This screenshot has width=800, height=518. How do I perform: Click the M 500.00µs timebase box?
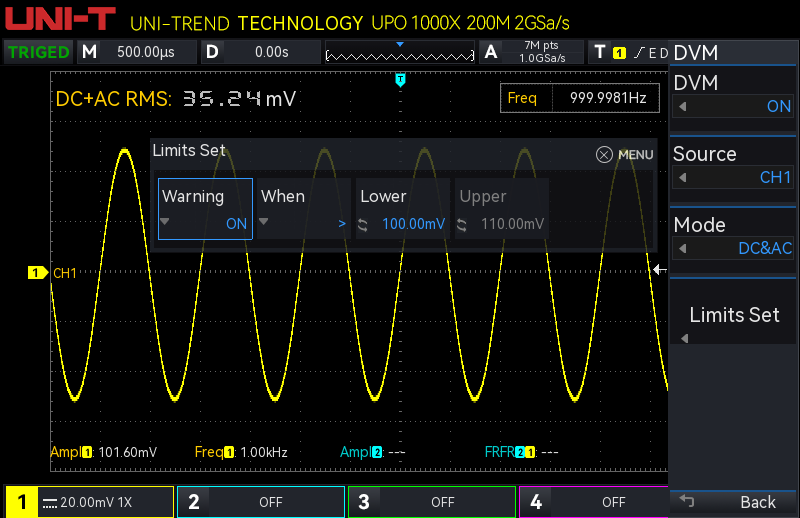[x=139, y=52]
